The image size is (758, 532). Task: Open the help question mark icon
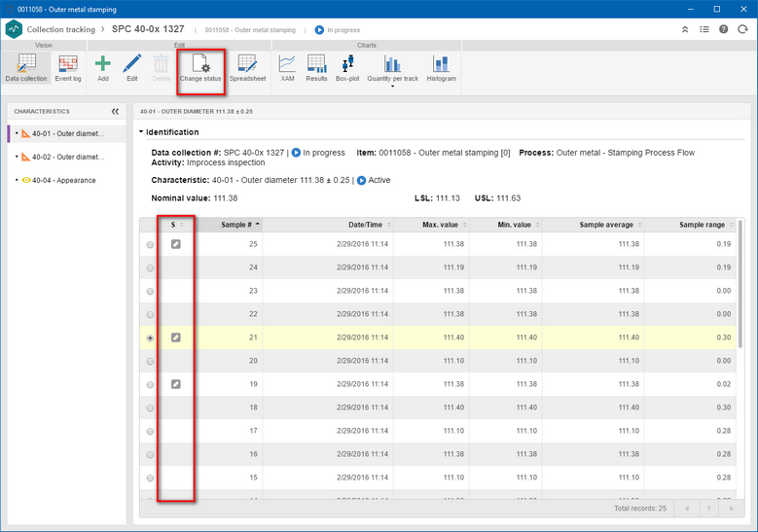[x=723, y=29]
